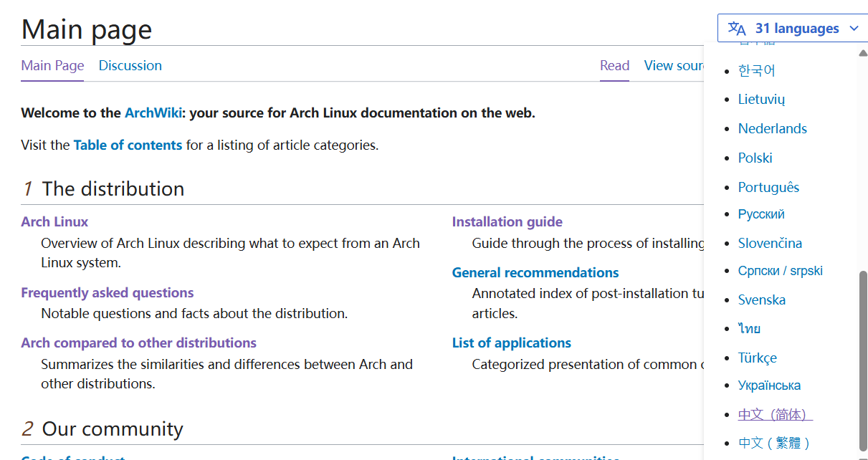The width and height of the screenshot is (868, 460).
Task: Open List of applications link
Action: [x=512, y=343]
